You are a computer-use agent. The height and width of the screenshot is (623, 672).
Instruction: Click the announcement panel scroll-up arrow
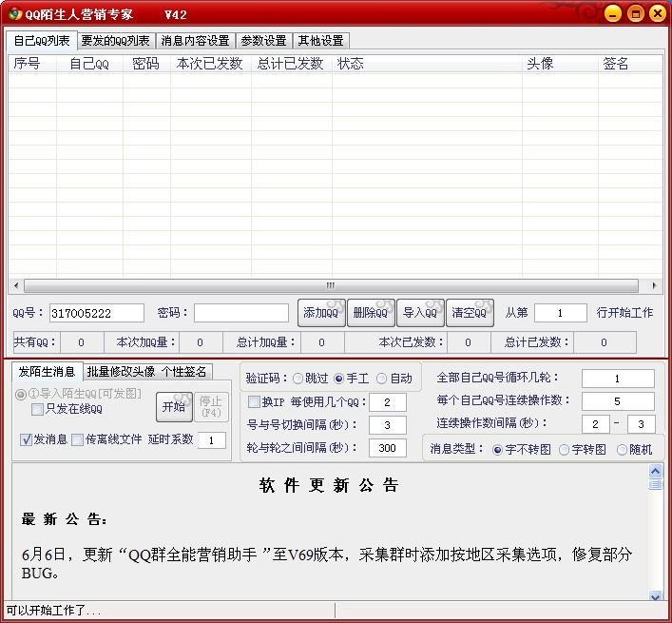point(655,472)
